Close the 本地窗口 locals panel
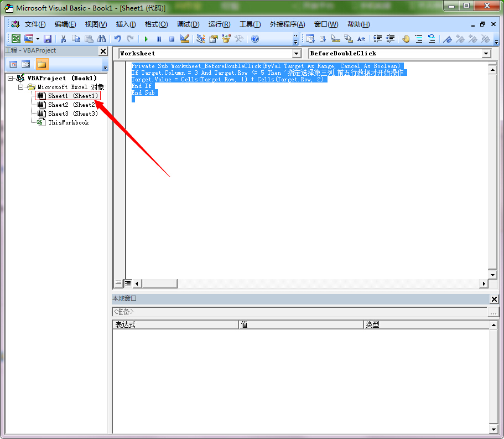Screen dimensions: 504x439 click(x=494, y=299)
